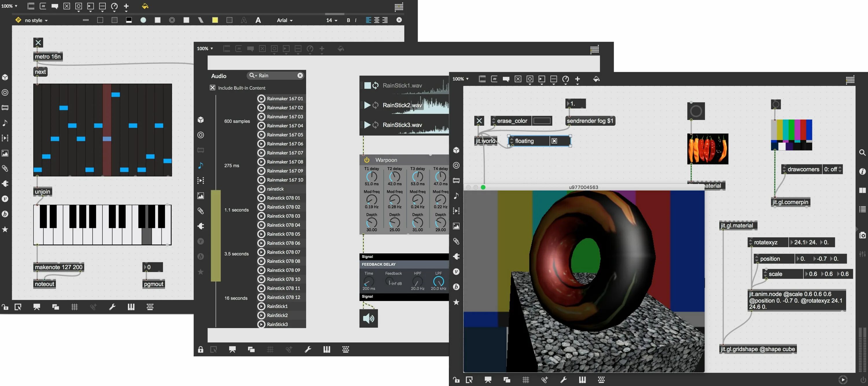This screenshot has height=386, width=868.
Task: Toggle the X box above metro 16n
Action: [x=38, y=43]
